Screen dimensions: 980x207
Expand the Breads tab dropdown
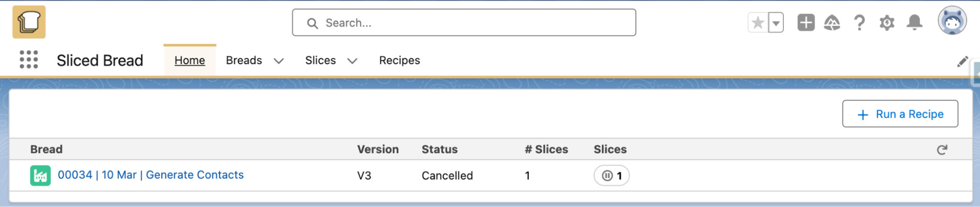click(279, 61)
